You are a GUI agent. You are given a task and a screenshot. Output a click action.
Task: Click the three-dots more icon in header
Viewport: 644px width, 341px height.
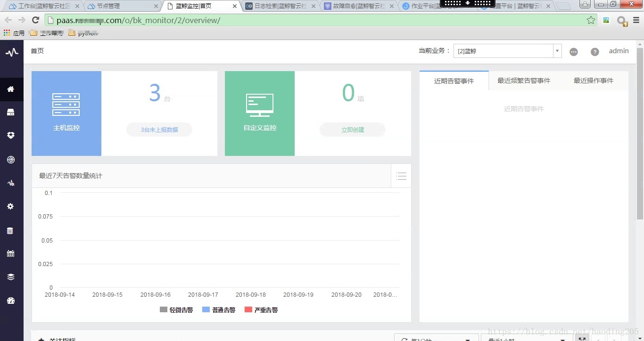tap(574, 52)
